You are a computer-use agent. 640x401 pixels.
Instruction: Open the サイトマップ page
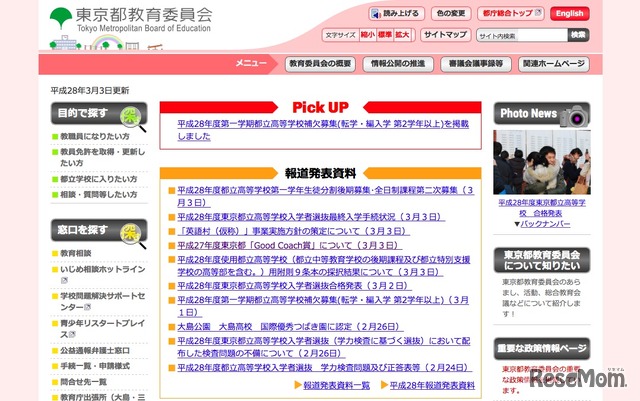click(445, 35)
